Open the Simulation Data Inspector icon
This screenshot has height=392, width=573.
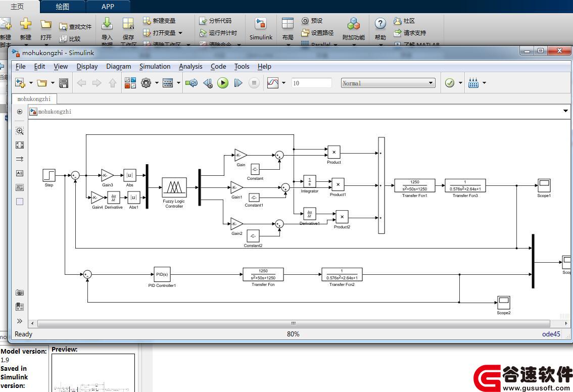(273, 83)
